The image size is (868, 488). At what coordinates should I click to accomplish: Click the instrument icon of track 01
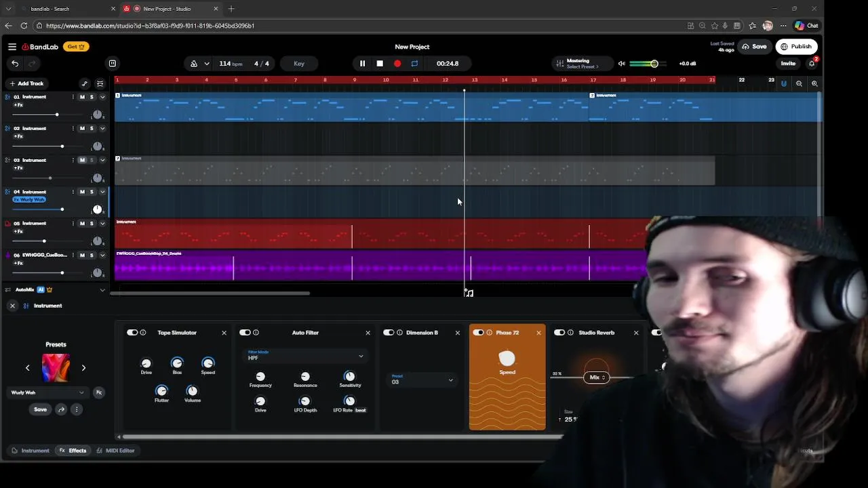(x=7, y=97)
